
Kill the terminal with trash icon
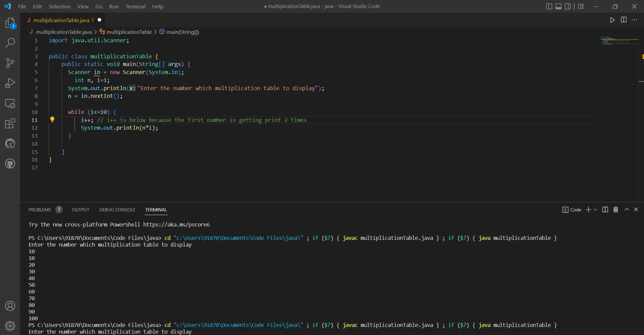click(x=615, y=210)
